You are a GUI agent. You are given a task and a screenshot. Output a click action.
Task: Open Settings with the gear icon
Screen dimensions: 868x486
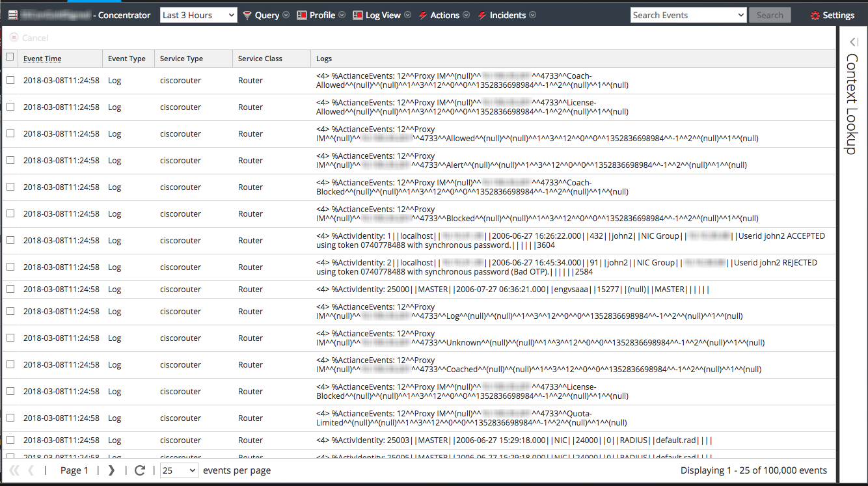(833, 15)
